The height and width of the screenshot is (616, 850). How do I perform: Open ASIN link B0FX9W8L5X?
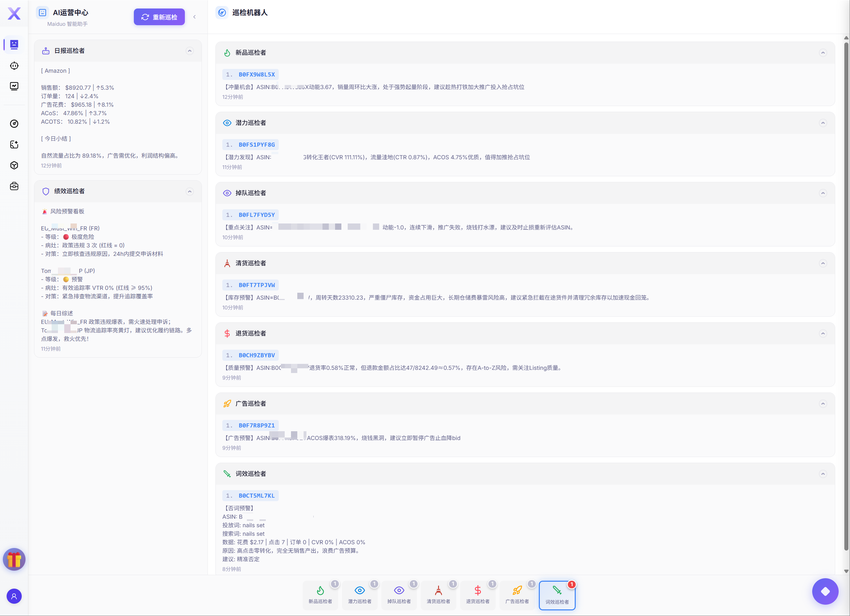pos(256,75)
